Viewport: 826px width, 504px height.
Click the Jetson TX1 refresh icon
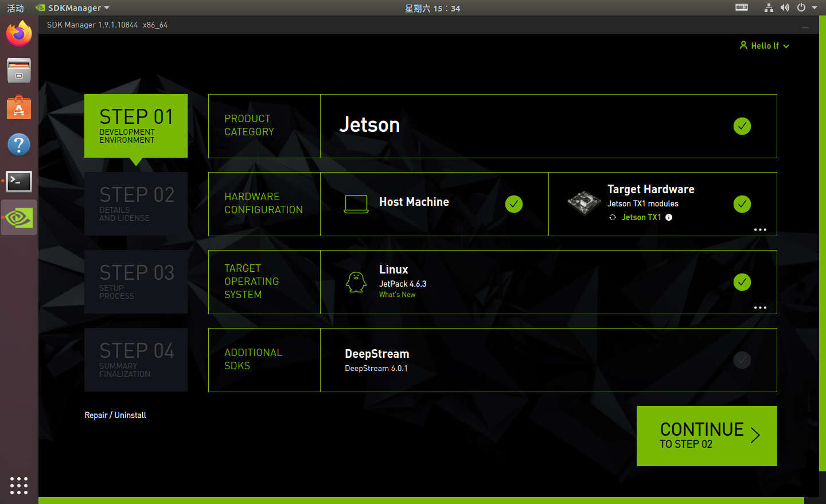coord(613,217)
